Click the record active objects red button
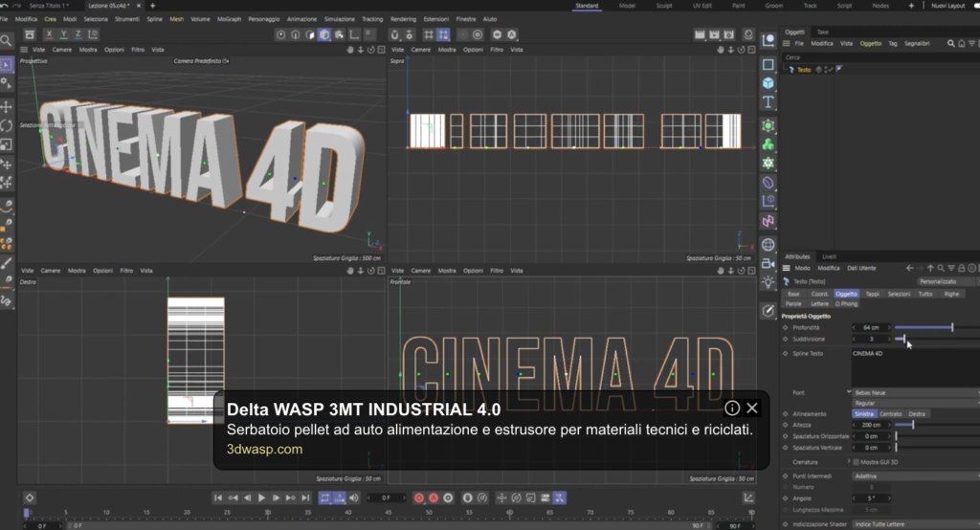This screenshot has height=530, width=980. [x=419, y=498]
